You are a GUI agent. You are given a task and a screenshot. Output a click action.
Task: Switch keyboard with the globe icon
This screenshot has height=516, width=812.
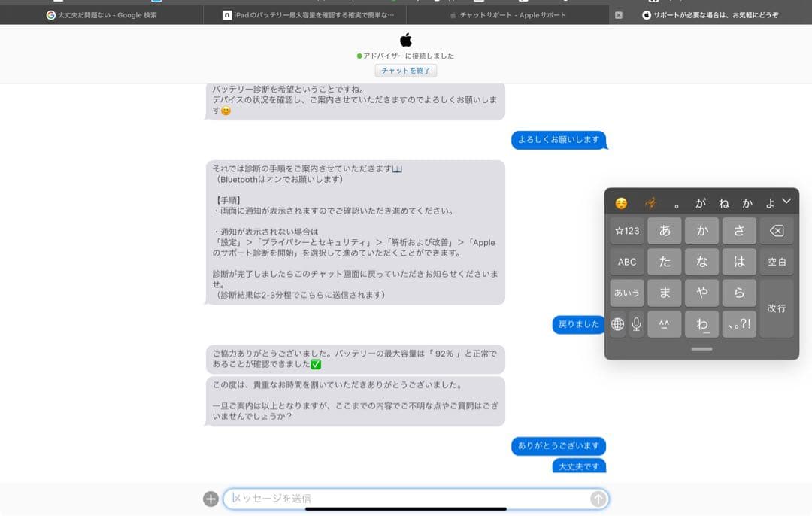pyautogui.click(x=617, y=323)
